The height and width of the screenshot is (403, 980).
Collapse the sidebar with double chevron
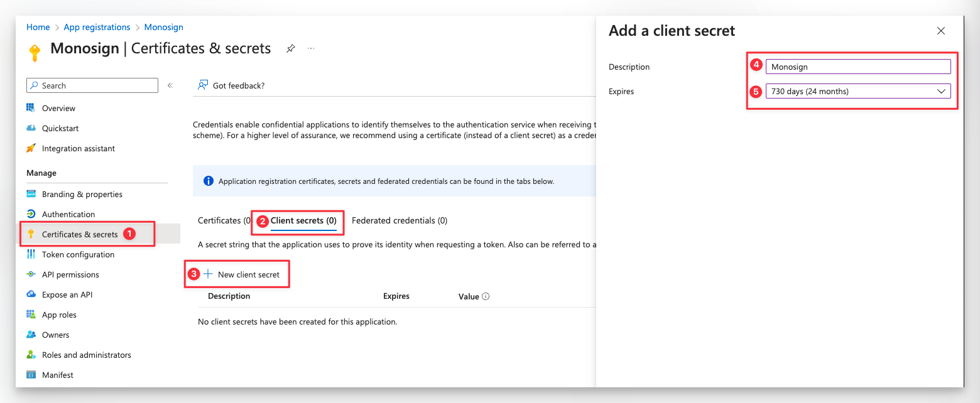(x=170, y=85)
